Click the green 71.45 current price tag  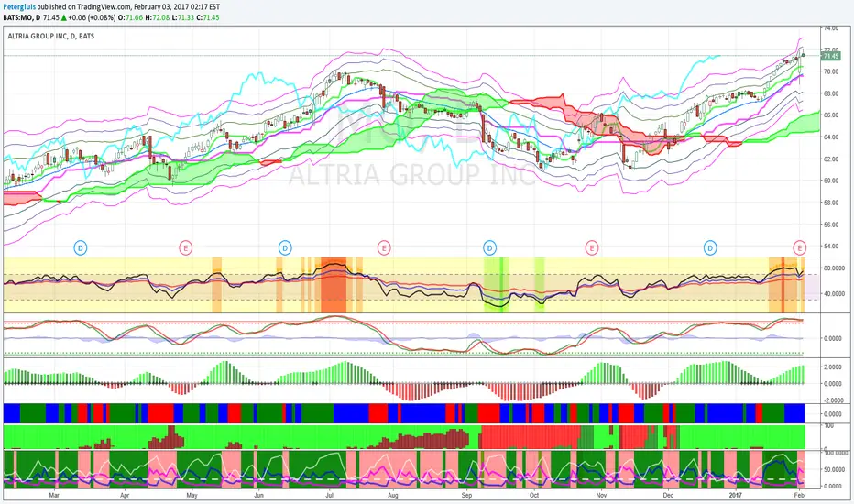pos(830,56)
